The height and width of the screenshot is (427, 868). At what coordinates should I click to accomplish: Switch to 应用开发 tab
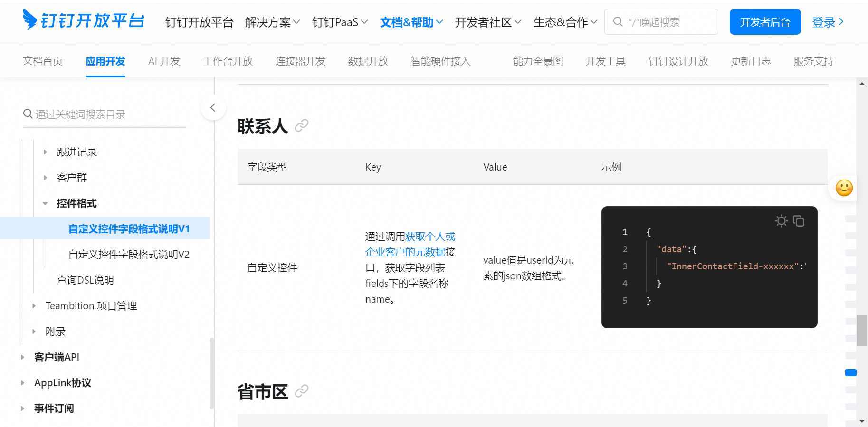tap(105, 61)
